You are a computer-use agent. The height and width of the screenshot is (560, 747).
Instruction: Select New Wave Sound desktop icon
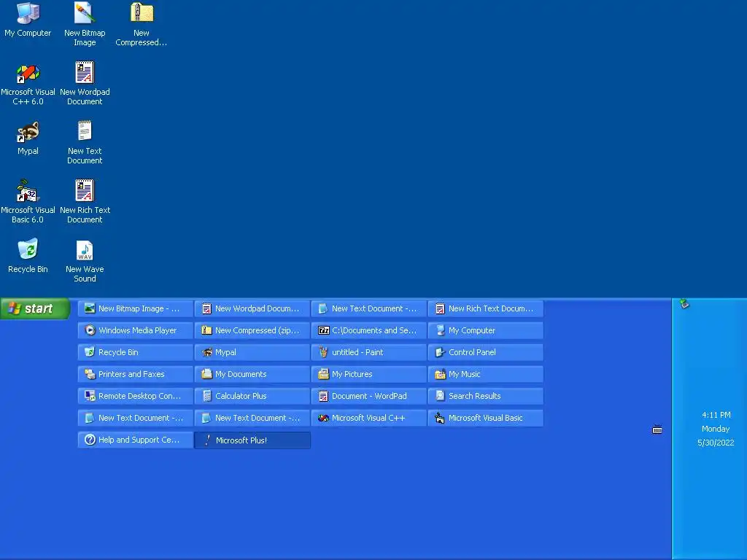tap(85, 260)
